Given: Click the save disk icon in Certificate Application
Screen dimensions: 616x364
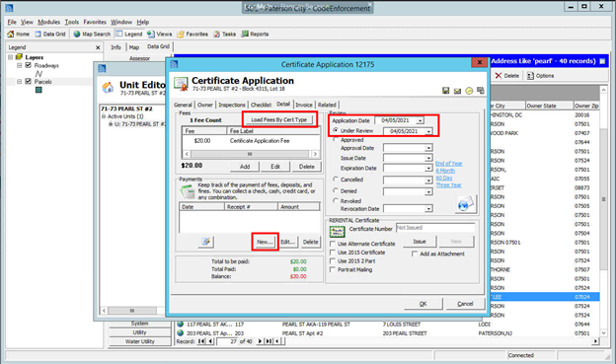Looking at the screenshot, I should tap(445, 91).
